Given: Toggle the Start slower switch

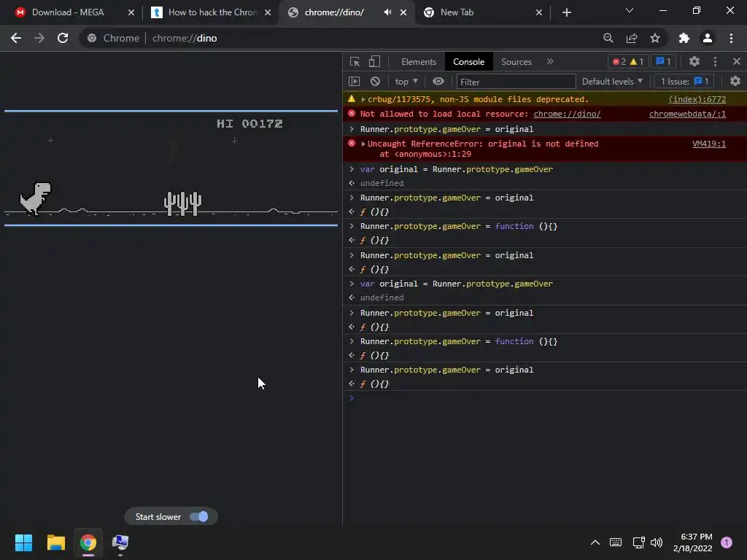Looking at the screenshot, I should point(198,517).
